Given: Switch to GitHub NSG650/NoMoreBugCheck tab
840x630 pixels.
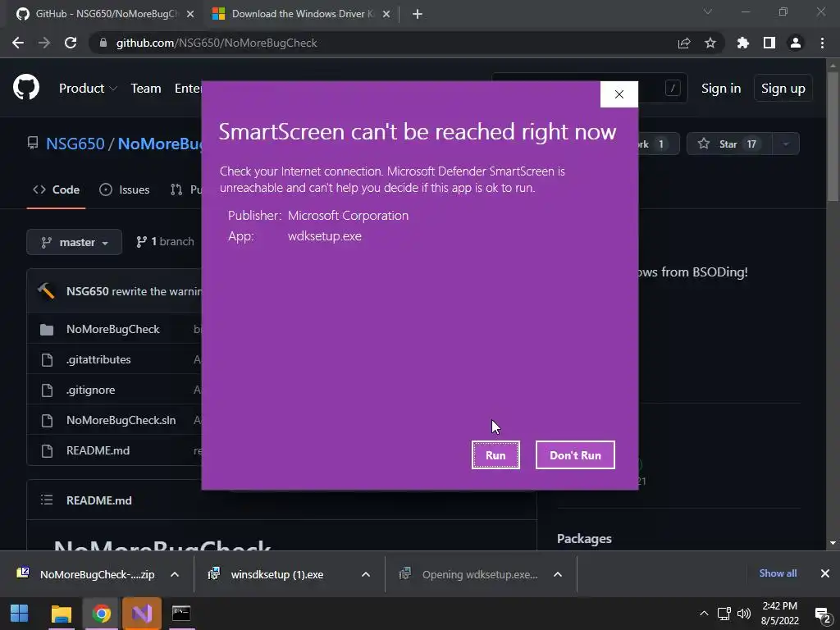Looking at the screenshot, I should pyautogui.click(x=106, y=14).
